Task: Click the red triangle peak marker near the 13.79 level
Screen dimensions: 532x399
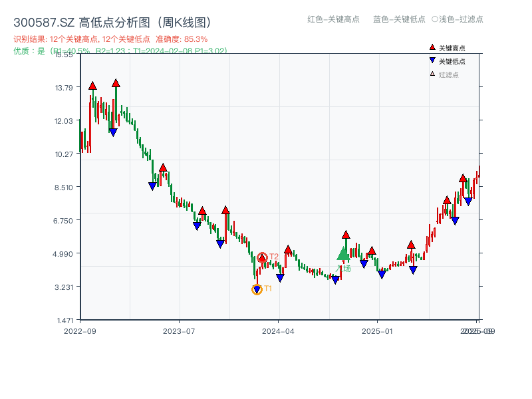Action: (x=92, y=85)
